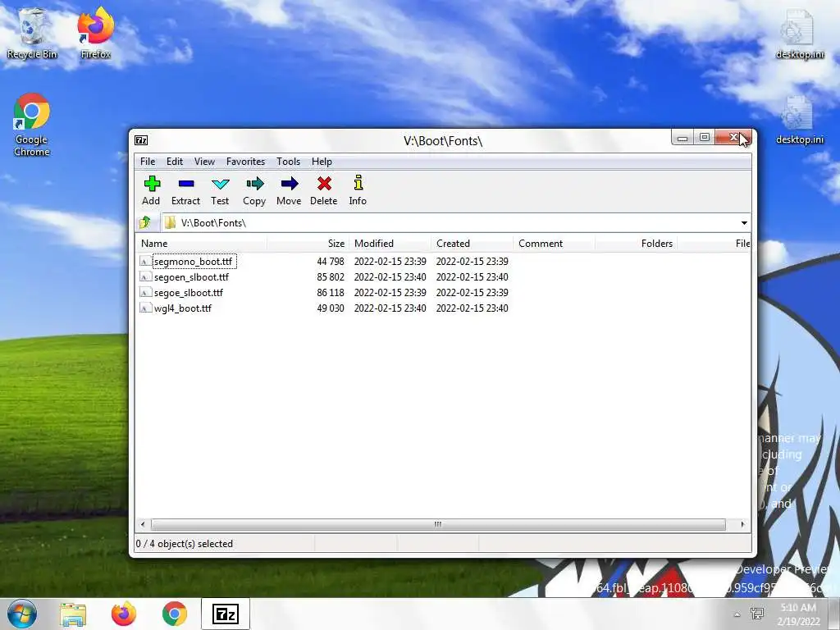
Task: Open the Info toolbar icon
Action: pyautogui.click(x=358, y=190)
